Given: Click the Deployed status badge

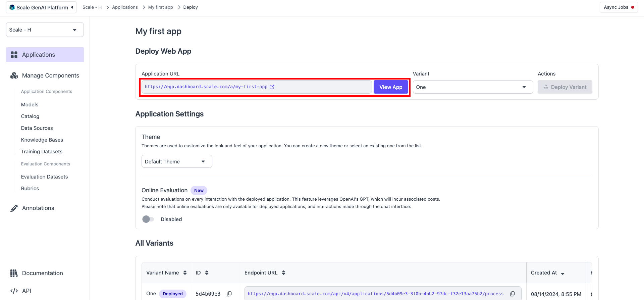Looking at the screenshot, I should [x=173, y=294].
